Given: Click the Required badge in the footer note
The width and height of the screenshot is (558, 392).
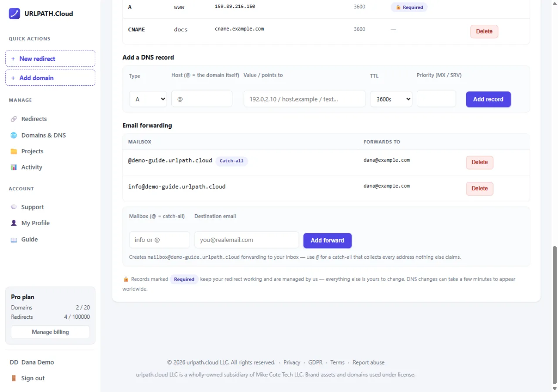Looking at the screenshot, I should pyautogui.click(x=184, y=279).
